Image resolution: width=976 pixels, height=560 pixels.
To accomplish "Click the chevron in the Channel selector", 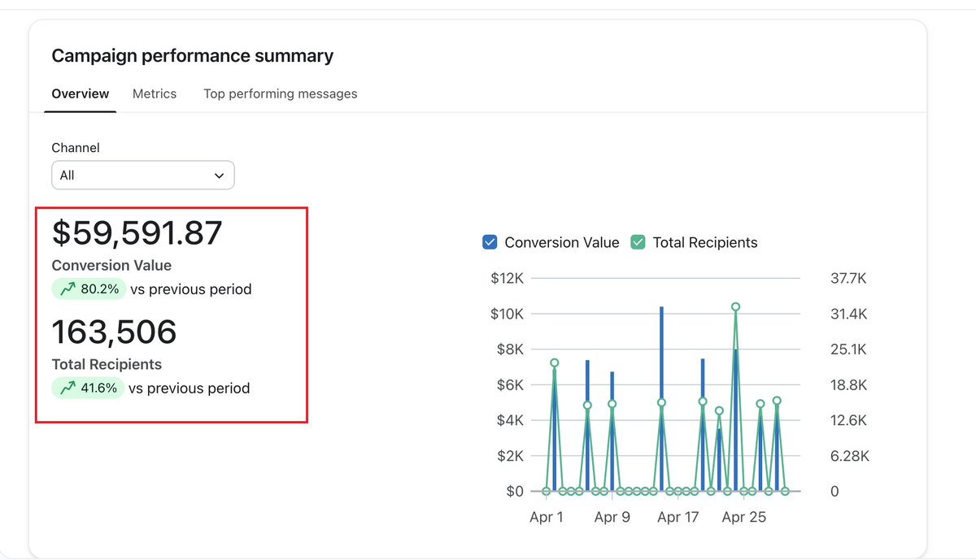I will tap(219, 176).
